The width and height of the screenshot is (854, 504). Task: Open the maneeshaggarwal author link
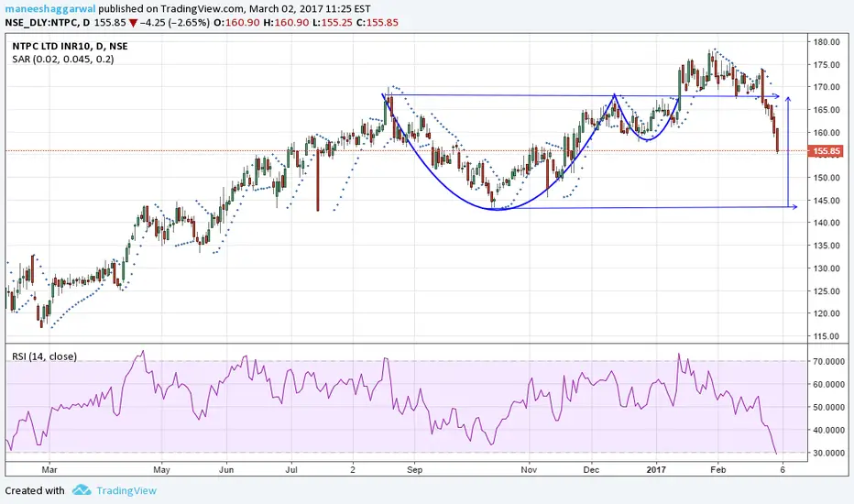[x=50, y=9]
